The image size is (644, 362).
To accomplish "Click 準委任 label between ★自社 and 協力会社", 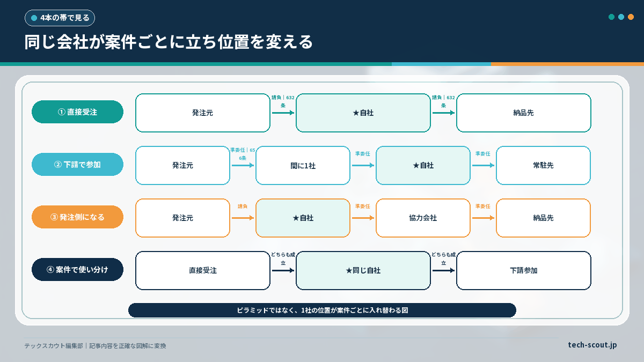I will pos(363,206).
